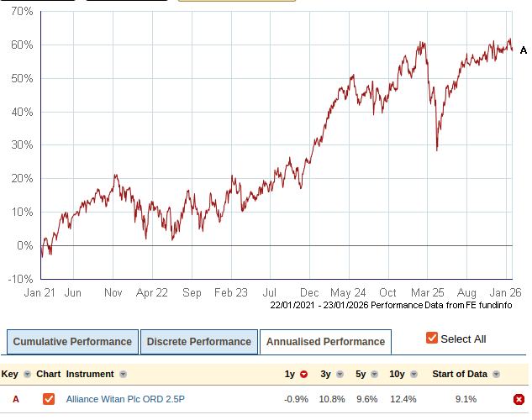
Task: Click the Instrument column header text
Action: [91, 375]
